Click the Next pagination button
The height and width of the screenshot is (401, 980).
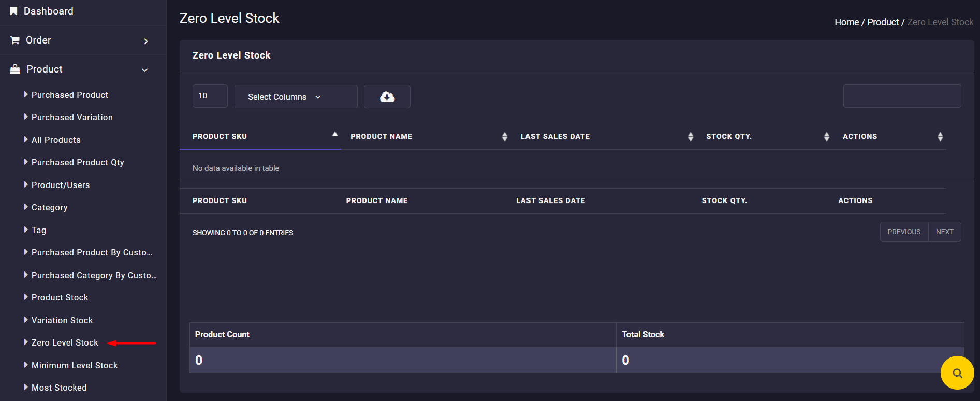944,232
